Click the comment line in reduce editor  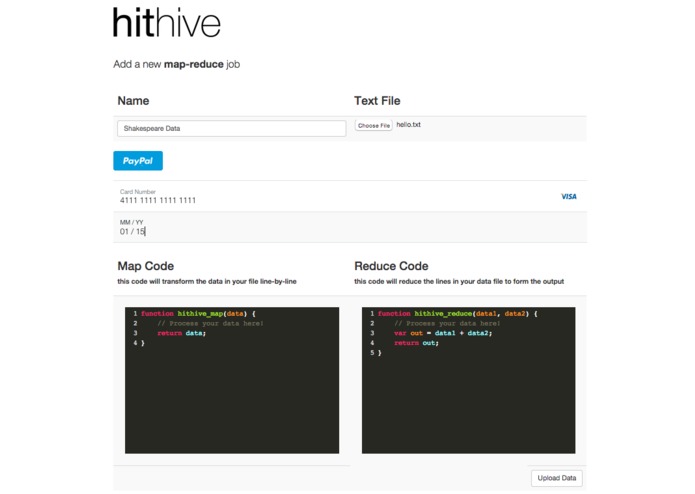point(447,323)
